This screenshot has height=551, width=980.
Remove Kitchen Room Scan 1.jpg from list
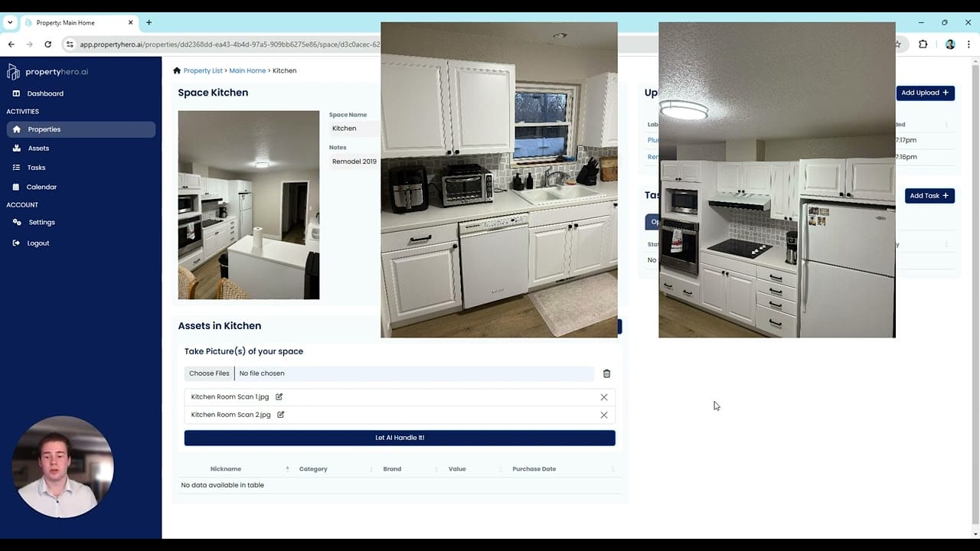pos(603,396)
